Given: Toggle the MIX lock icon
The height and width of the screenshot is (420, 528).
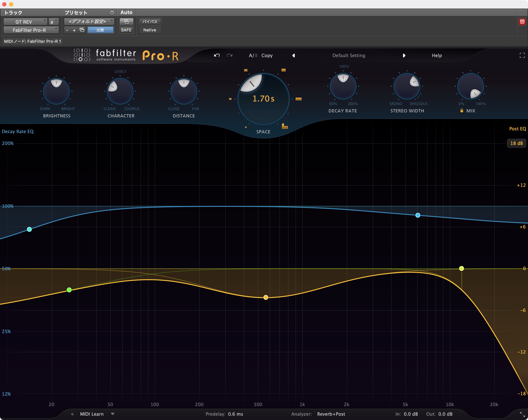Looking at the screenshot, I should tap(462, 111).
